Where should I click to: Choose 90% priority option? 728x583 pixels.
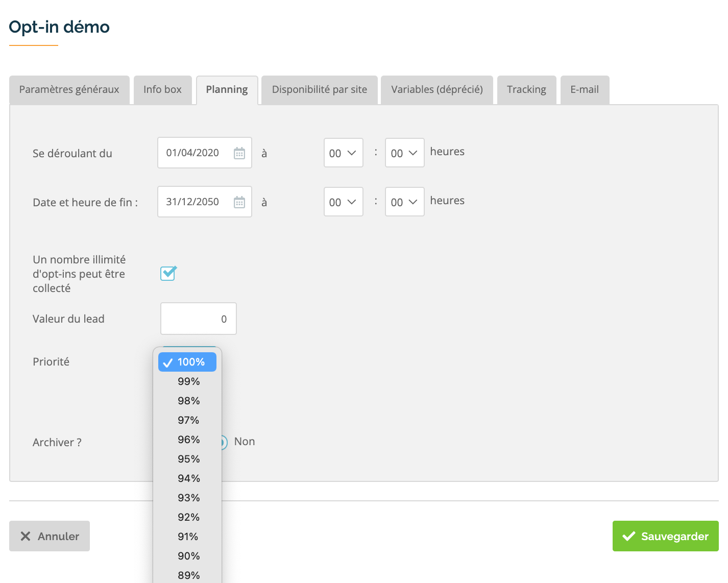pos(187,556)
